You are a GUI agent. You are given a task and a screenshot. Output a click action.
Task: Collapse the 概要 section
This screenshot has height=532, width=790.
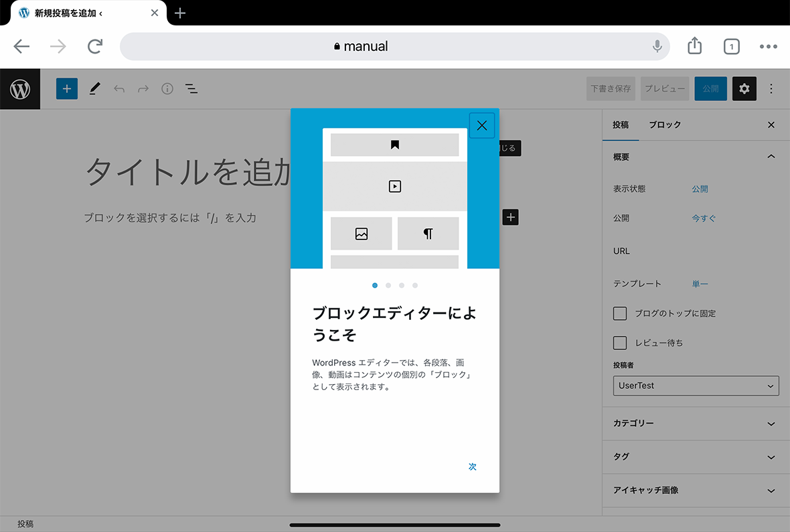[771, 157]
